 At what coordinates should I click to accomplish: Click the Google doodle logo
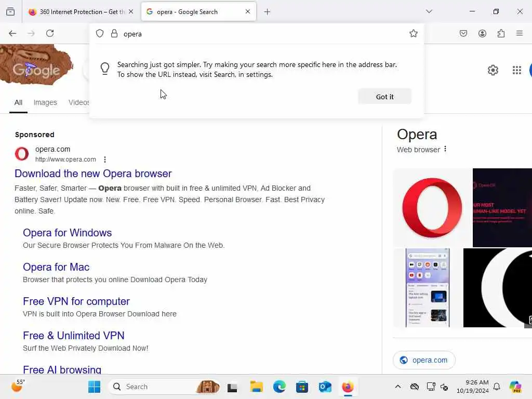(36, 64)
